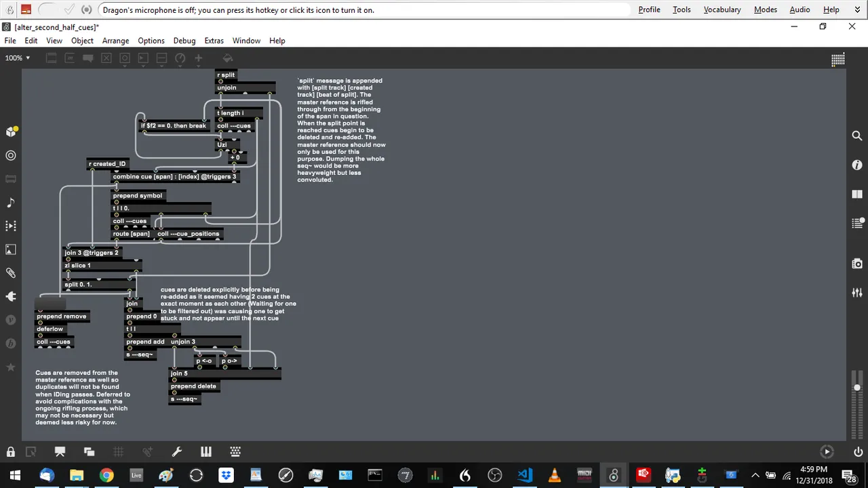The height and width of the screenshot is (488, 868).
Task: Open Dropbox from the taskbar
Action: point(226,475)
